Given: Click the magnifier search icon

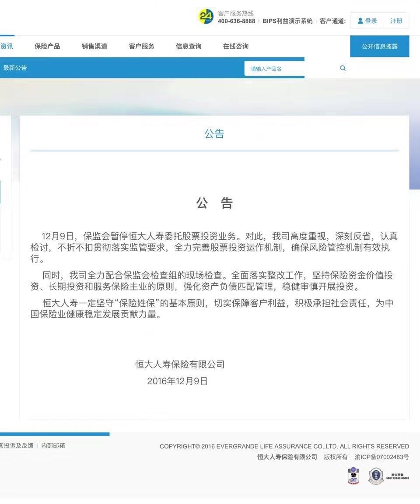Looking at the screenshot, I should click(343, 68).
